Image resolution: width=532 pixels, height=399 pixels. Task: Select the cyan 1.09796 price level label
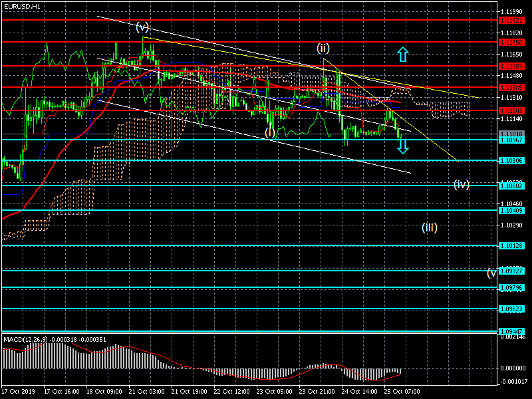[511, 288]
